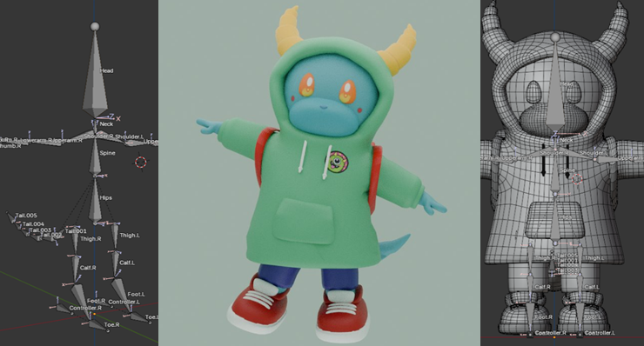644x346 pixels.
Task: Select the Calf.R label in left viewport
Action: click(88, 268)
